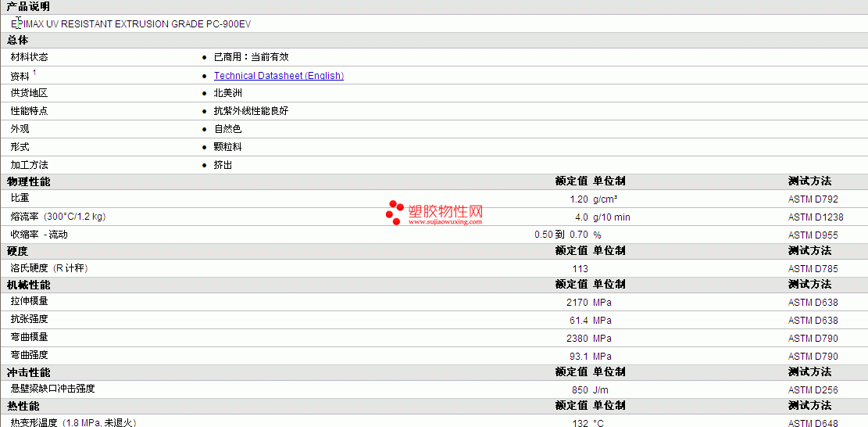Click the unit g/10 min

[x=612, y=217]
